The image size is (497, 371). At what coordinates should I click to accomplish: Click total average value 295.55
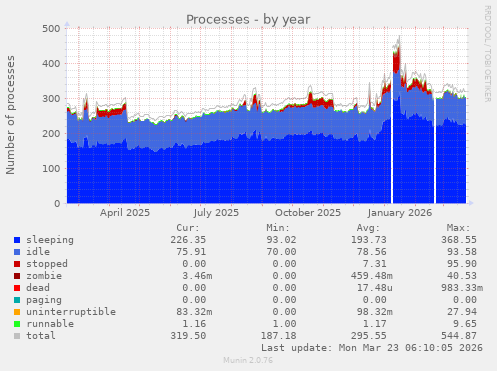(x=368, y=336)
